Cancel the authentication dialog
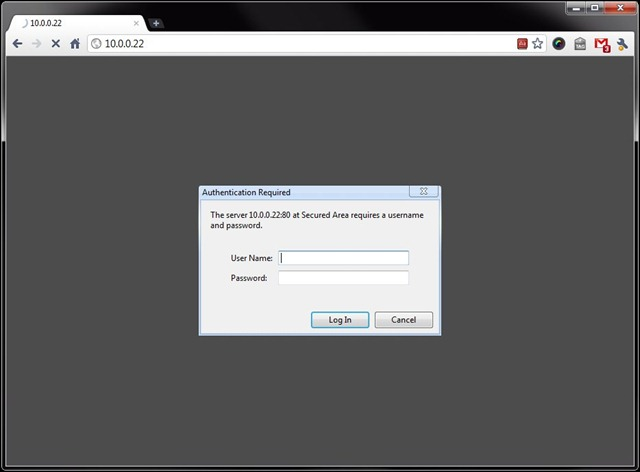This screenshot has width=640, height=472. pos(404,320)
